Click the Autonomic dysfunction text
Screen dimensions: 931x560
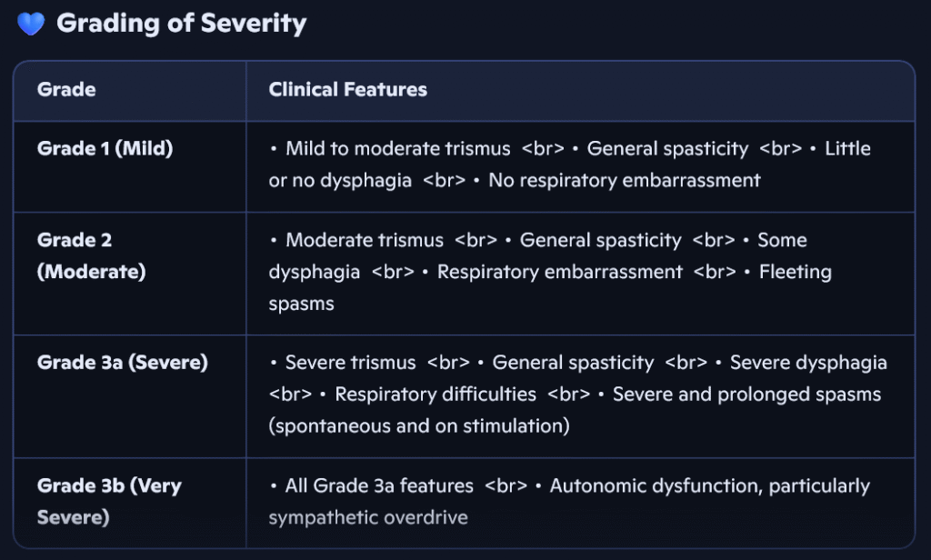(x=655, y=486)
